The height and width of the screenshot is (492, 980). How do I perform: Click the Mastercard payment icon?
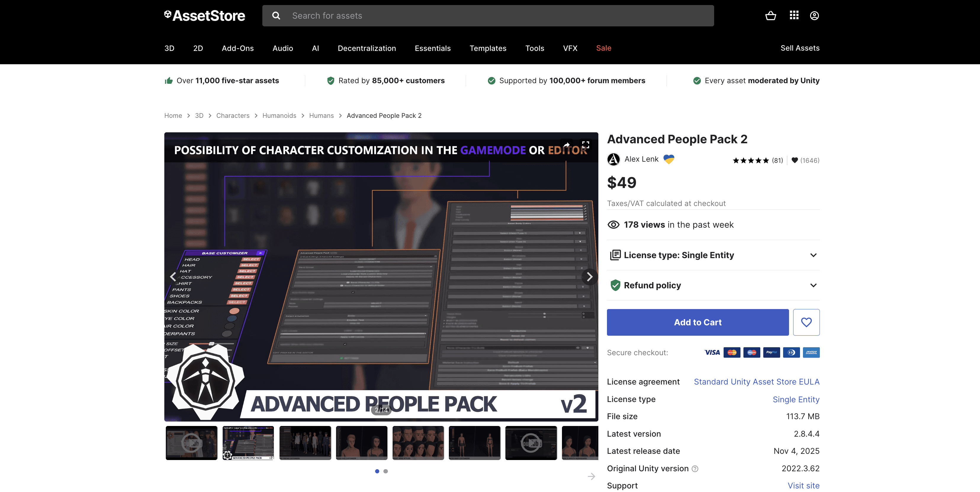tap(732, 352)
